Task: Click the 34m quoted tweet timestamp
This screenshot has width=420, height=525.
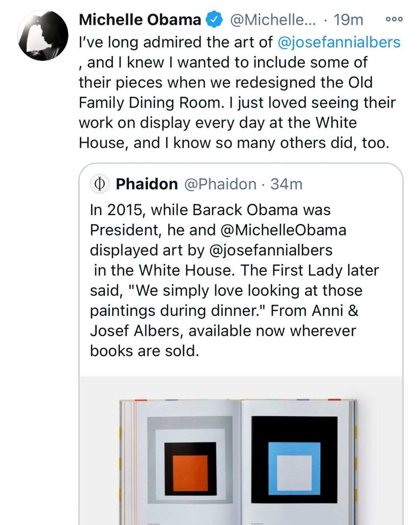Action: 286,184
